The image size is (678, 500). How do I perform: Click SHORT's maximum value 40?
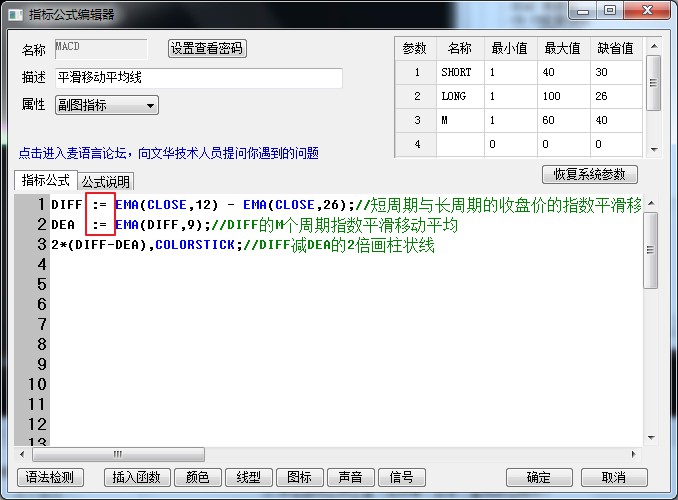tap(563, 72)
